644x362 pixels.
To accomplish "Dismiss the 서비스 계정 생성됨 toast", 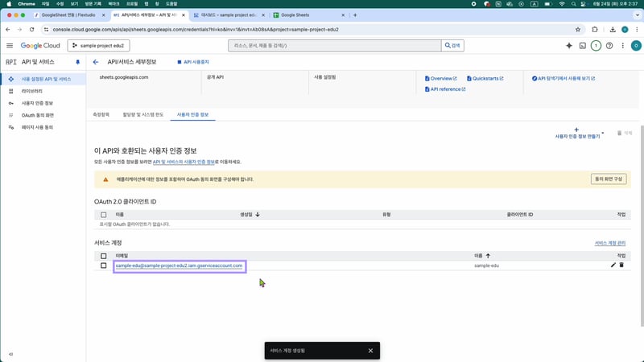I will 370,351.
